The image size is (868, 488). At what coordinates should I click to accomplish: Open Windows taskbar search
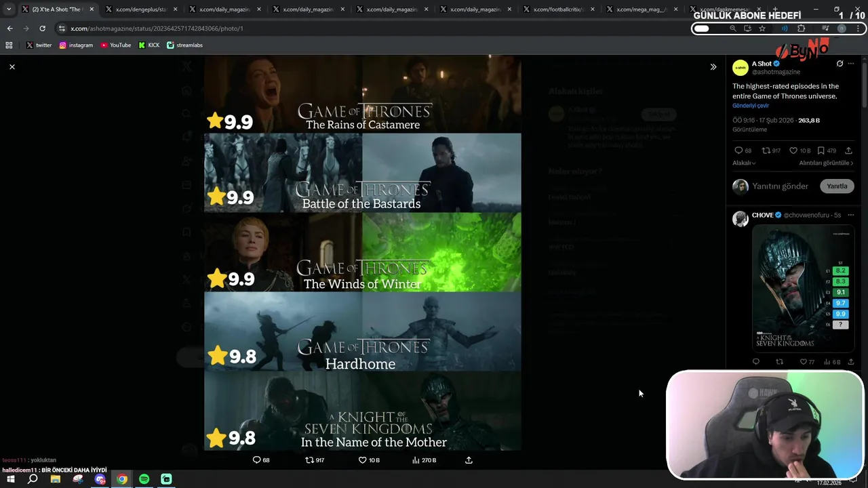click(x=33, y=479)
